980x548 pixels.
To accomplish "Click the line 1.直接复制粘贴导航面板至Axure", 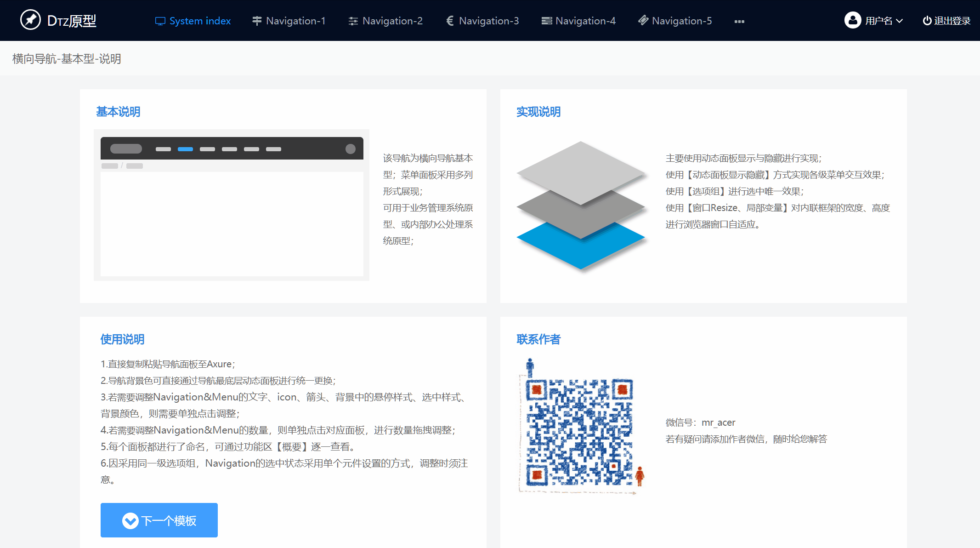I will pyautogui.click(x=168, y=364).
